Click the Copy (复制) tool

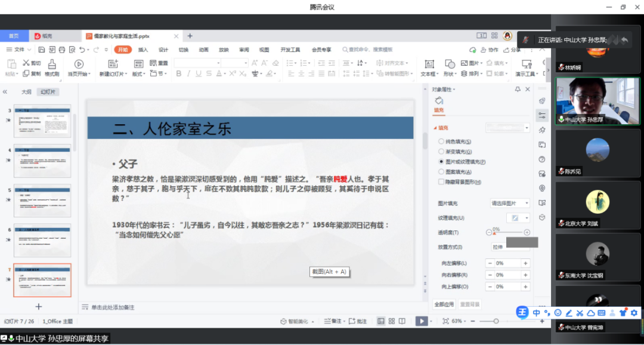32,73
